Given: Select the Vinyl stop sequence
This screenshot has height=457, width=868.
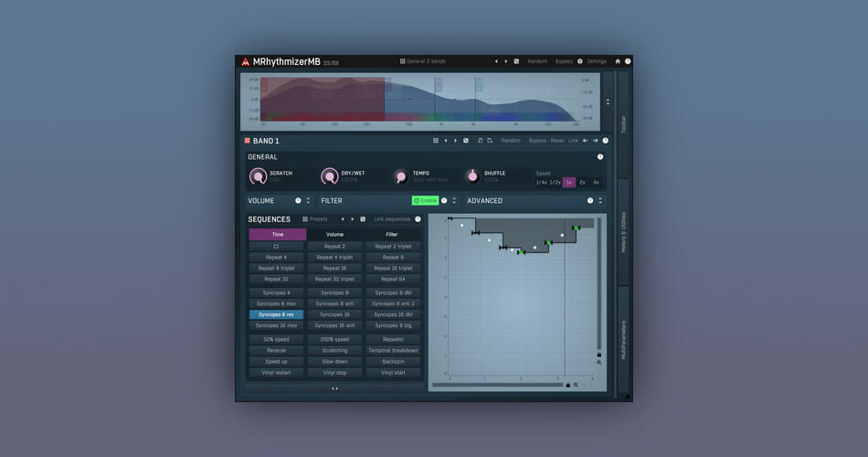Looking at the screenshot, I should [335, 373].
